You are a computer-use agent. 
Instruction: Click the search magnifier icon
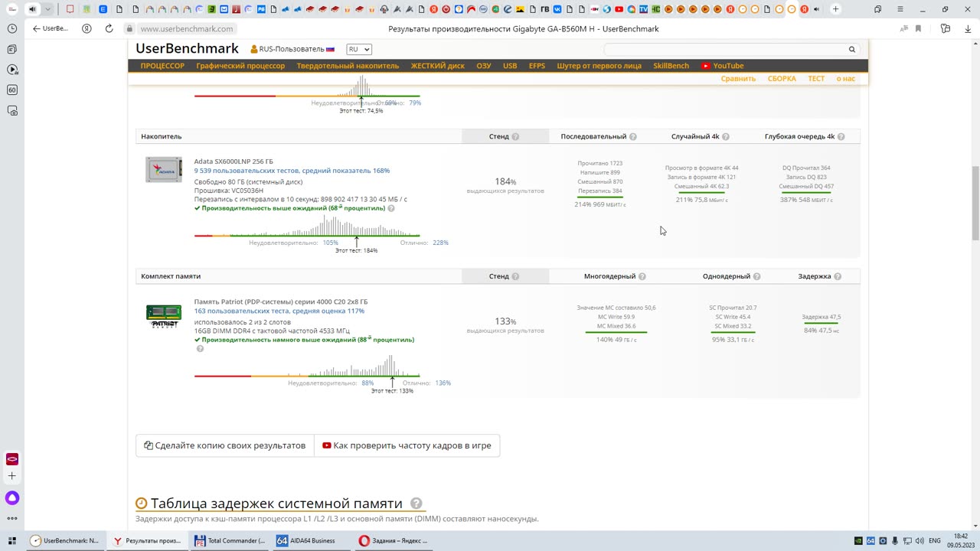pyautogui.click(x=851, y=49)
